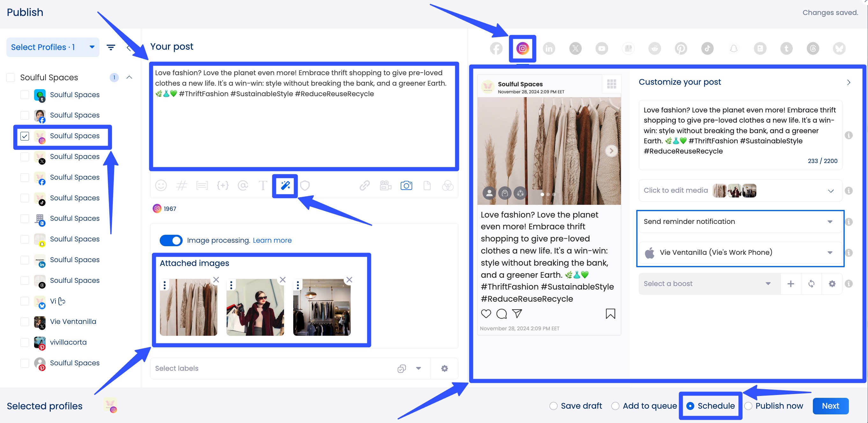The image size is (868, 423).
Task: Select the TikTok network icon
Action: pos(707,48)
